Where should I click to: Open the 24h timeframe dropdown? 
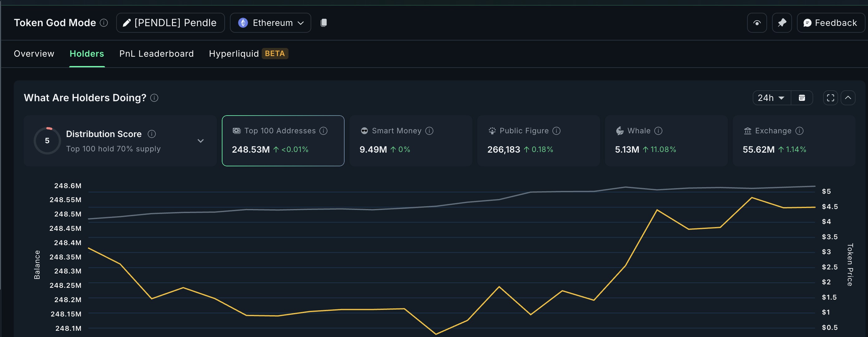(x=772, y=98)
